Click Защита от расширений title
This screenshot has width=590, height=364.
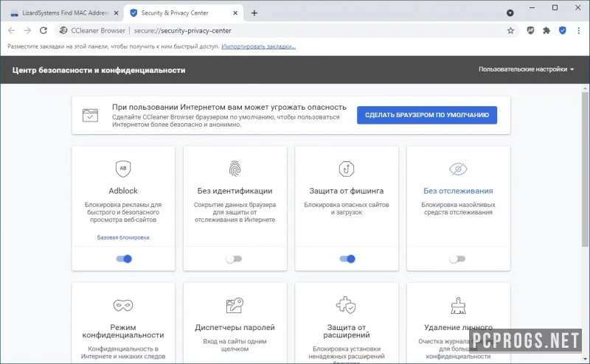pyautogui.click(x=346, y=331)
